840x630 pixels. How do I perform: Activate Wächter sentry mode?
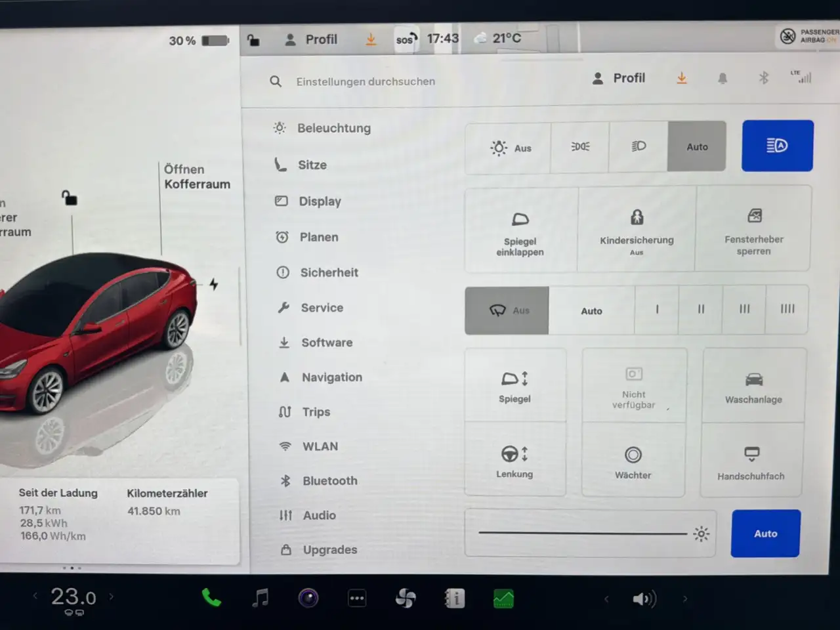pos(633,462)
